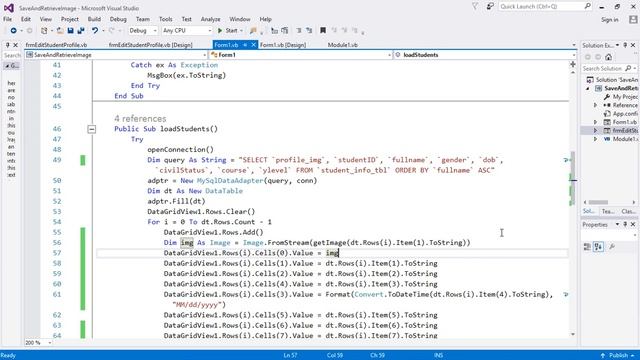Click the feedback notification flag icon

pyautogui.click(x=475, y=7)
